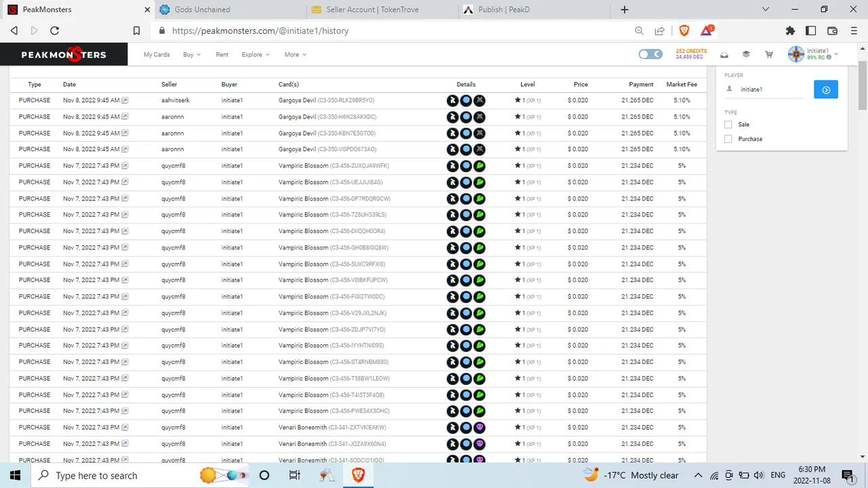Open the Windows Start menu
This screenshot has width=868, height=488.
pyautogui.click(x=15, y=475)
